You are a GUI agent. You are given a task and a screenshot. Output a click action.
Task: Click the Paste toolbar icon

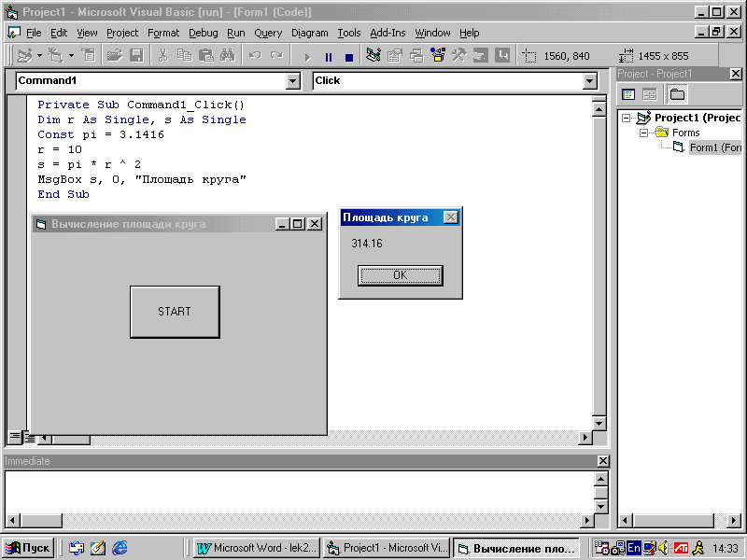(x=205, y=56)
